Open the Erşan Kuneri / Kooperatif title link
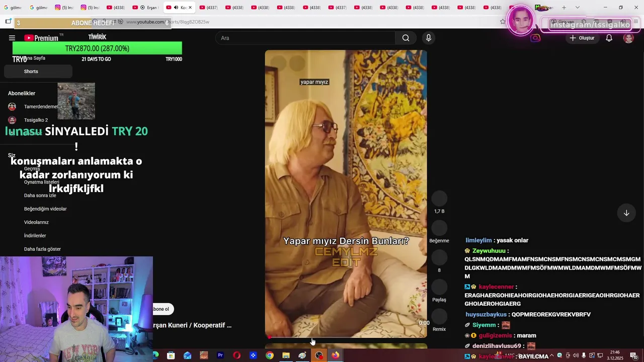 pos(192,325)
